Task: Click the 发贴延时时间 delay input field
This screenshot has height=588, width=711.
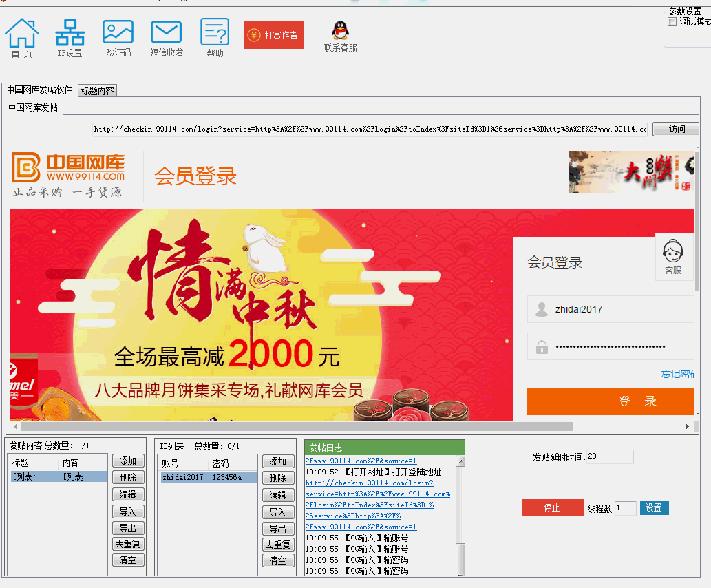Action: 610,456
